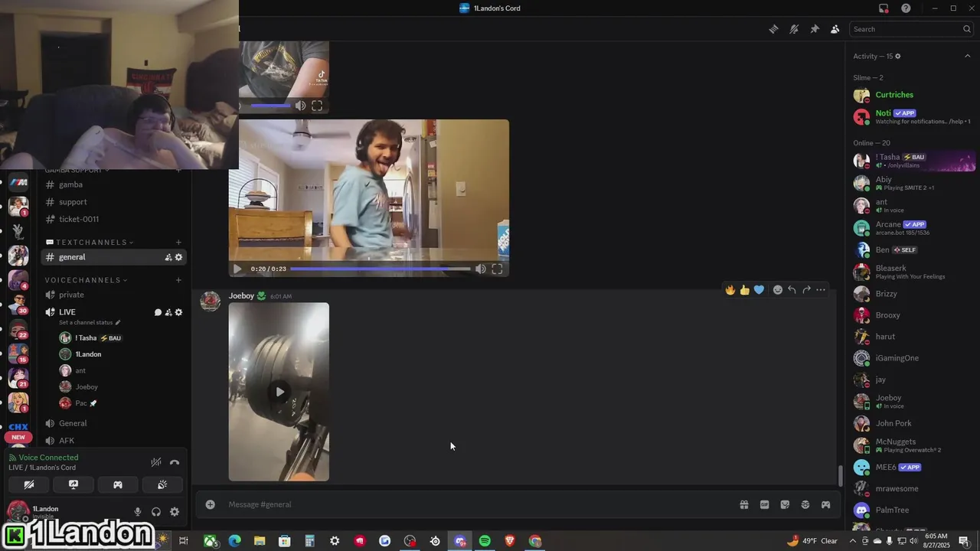
Task: Play Joeboy's dumbbell video
Action: pos(279,392)
